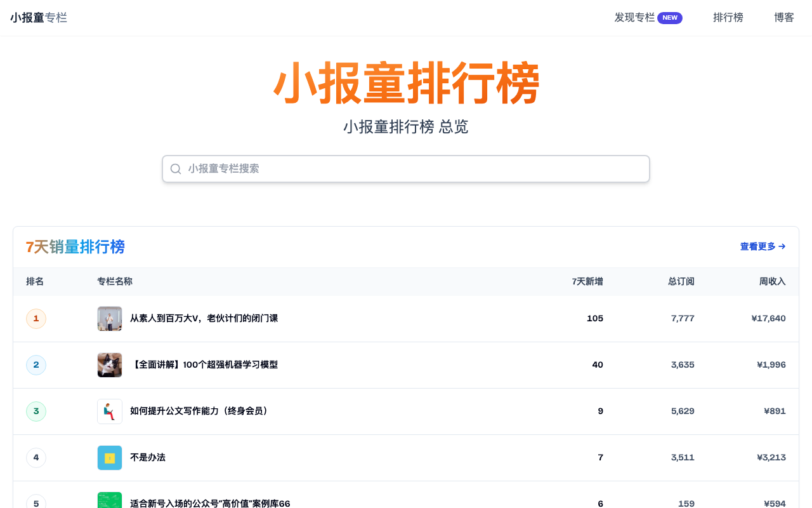Viewport: 812px width, 508px height.
Task: Click the 3,635 total subscriptions value
Action: pos(683,365)
